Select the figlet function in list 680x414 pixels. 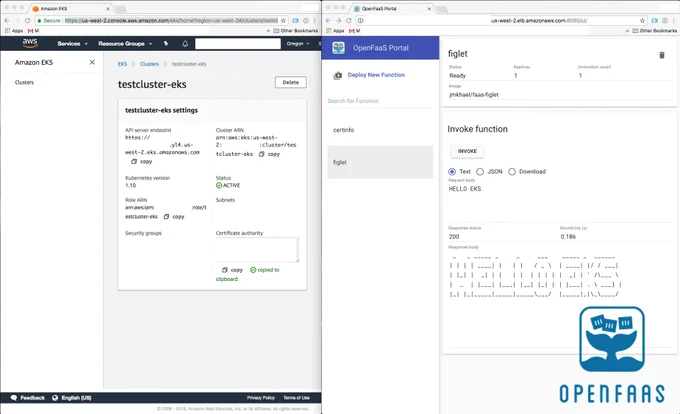click(x=380, y=162)
